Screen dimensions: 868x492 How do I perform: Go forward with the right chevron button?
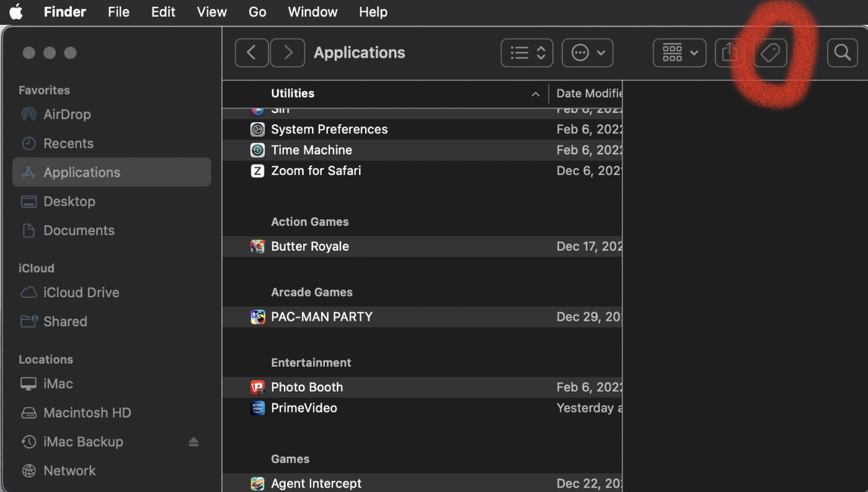point(288,53)
